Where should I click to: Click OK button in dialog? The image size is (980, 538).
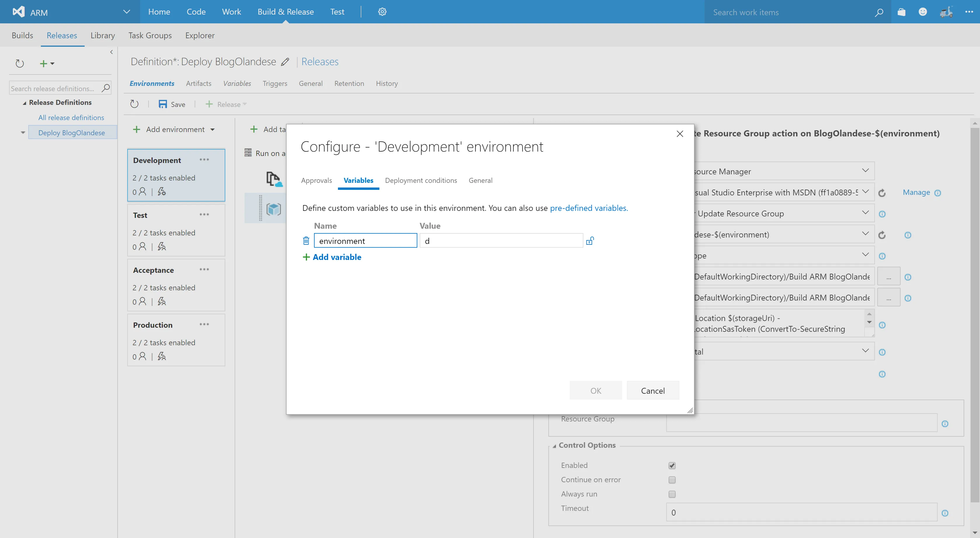pyautogui.click(x=595, y=390)
